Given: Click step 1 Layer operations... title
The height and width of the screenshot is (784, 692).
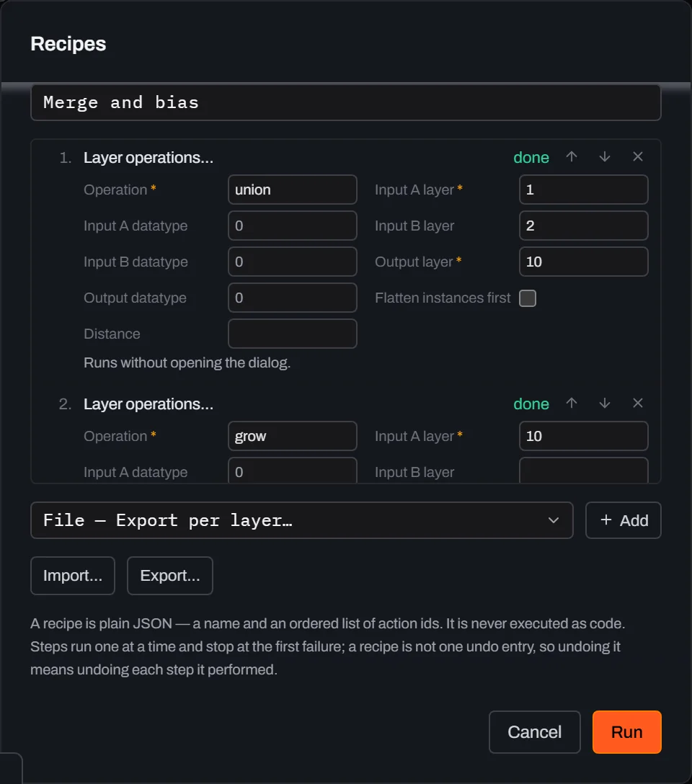Looking at the screenshot, I should coord(148,158).
